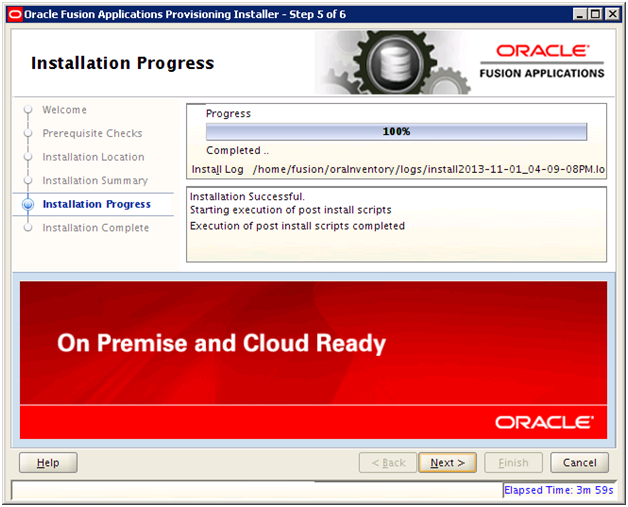Screen dimensions: 628x507
Task: Click the 100% progress bar
Action: tap(396, 131)
